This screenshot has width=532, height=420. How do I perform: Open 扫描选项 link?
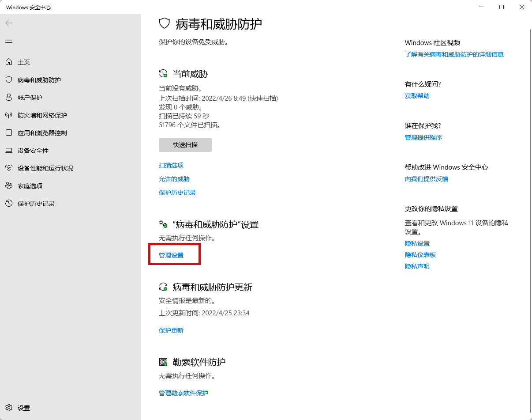click(x=171, y=165)
